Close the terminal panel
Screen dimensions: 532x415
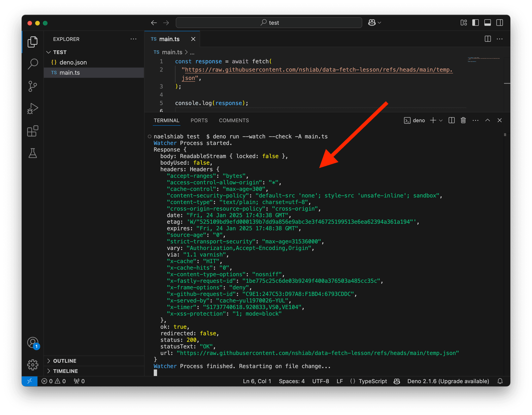(499, 120)
